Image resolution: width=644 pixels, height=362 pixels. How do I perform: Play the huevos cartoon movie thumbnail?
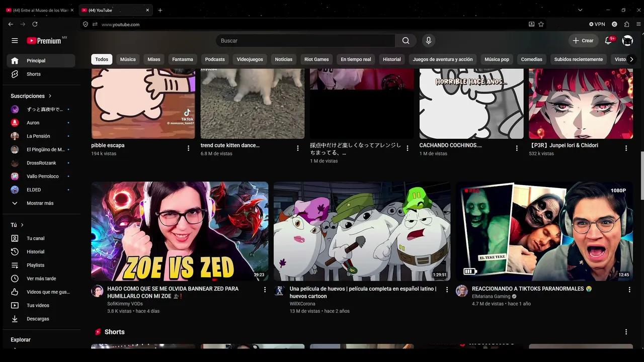362,231
